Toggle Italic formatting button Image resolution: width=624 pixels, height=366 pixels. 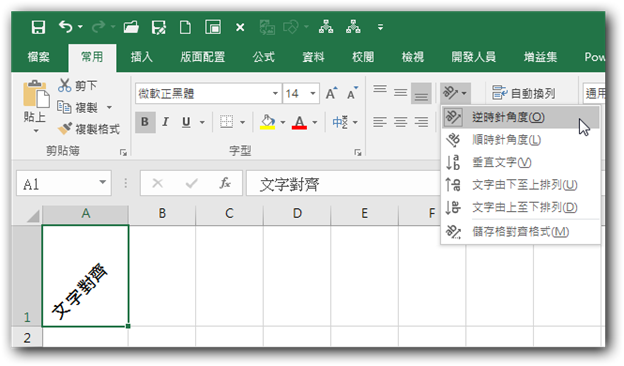tap(166, 122)
